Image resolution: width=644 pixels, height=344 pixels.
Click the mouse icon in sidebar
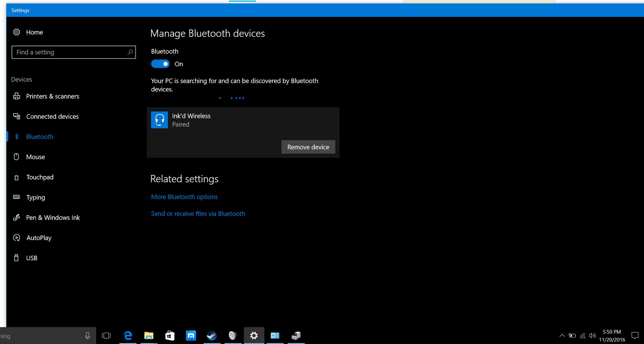pyautogui.click(x=16, y=157)
